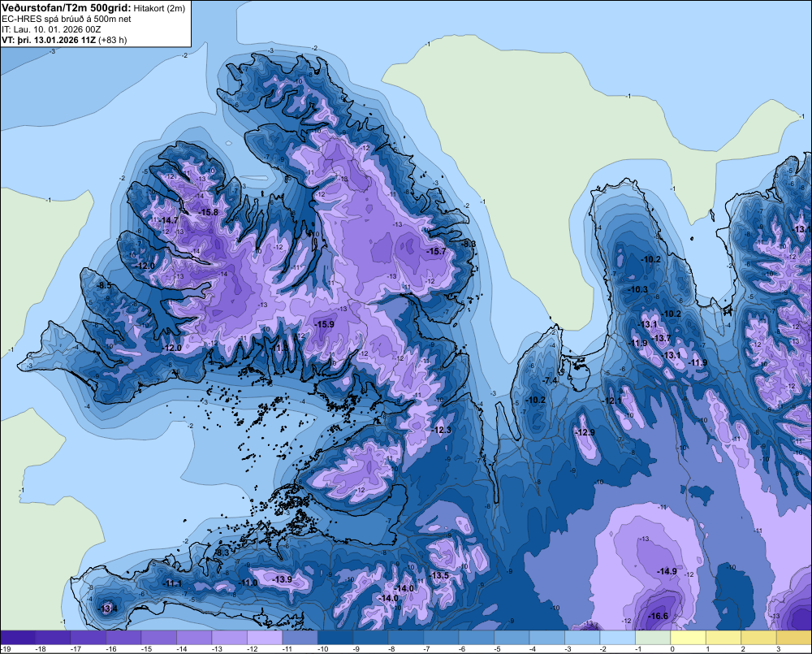Click the darkest purple -19 legend swatch

click(18, 638)
